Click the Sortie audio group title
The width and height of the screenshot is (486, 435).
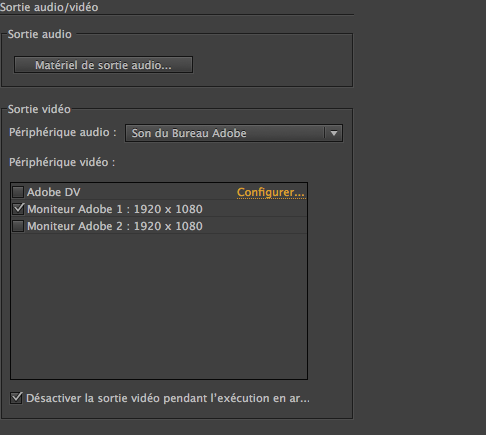[40, 34]
